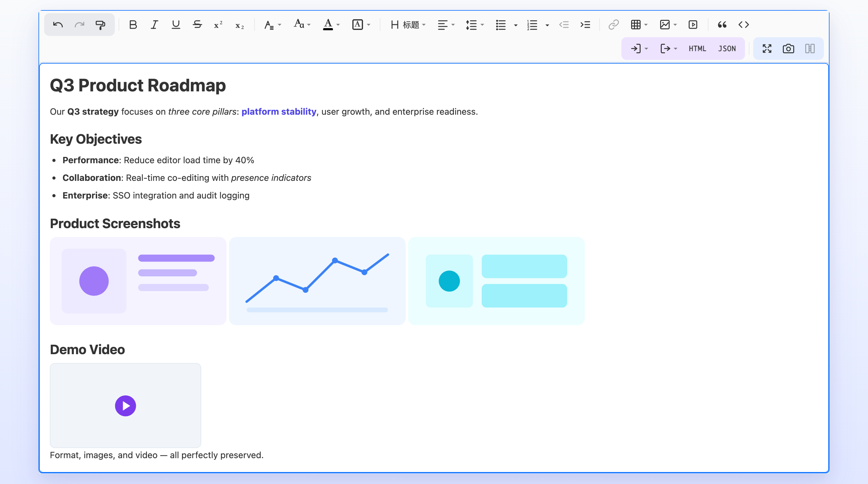Open the text color dropdown arrow

(338, 25)
